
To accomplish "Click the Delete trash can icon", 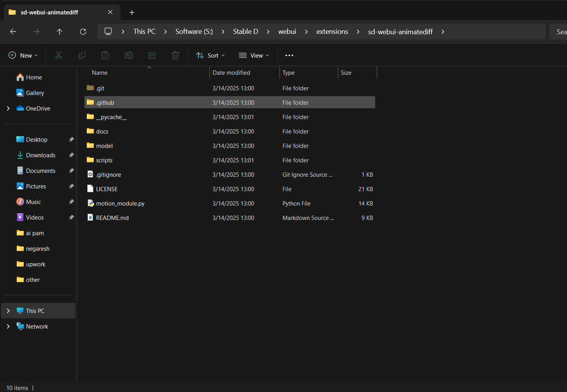I will pyautogui.click(x=176, y=55).
